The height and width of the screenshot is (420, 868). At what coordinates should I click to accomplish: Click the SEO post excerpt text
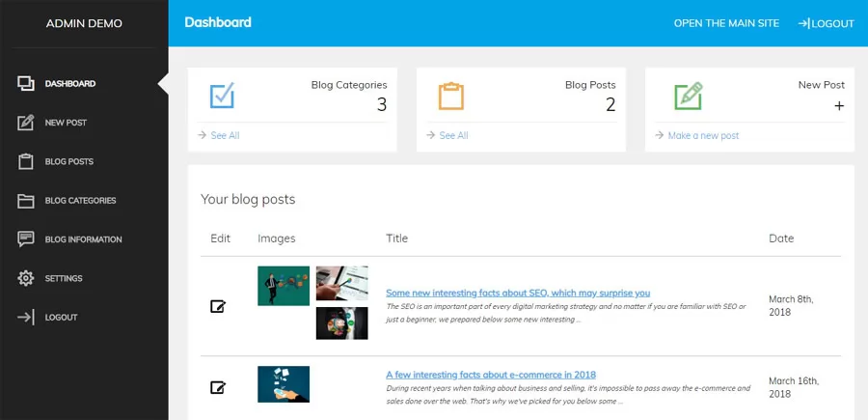(566, 313)
